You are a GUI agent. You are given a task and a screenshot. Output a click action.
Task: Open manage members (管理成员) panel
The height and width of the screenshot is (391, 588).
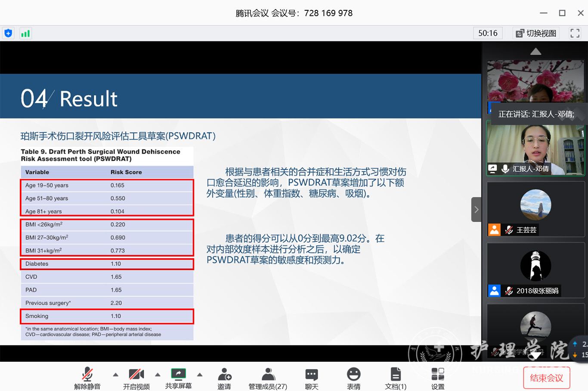(x=268, y=378)
